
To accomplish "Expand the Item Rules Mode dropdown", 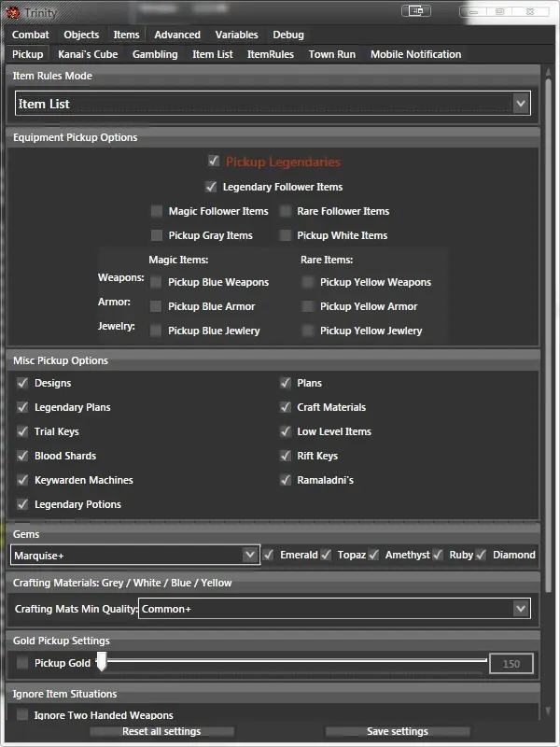I will (521, 104).
